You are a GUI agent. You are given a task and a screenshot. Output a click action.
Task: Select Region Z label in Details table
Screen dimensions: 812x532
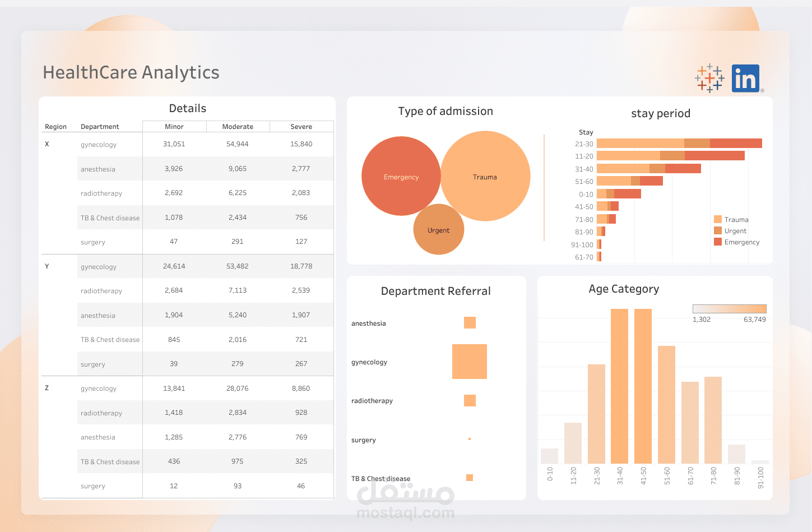[47, 388]
